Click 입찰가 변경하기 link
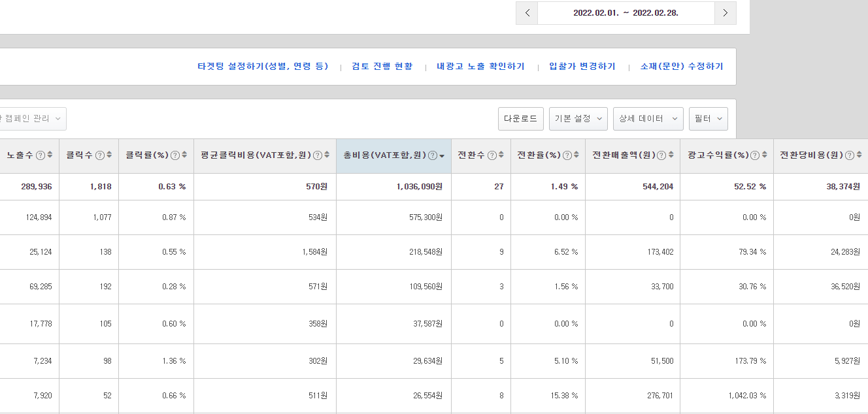Image resolution: width=868 pixels, height=414 pixels. click(x=582, y=67)
